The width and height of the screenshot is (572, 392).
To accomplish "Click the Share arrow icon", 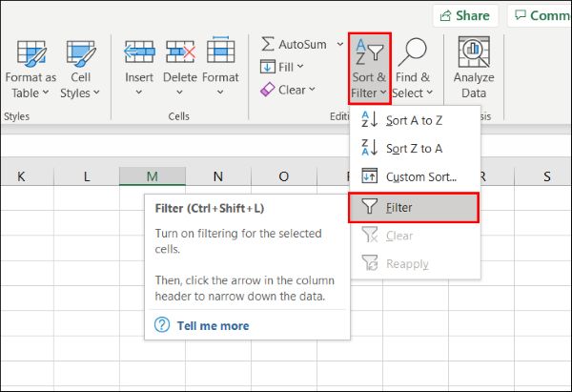I will tap(445, 15).
